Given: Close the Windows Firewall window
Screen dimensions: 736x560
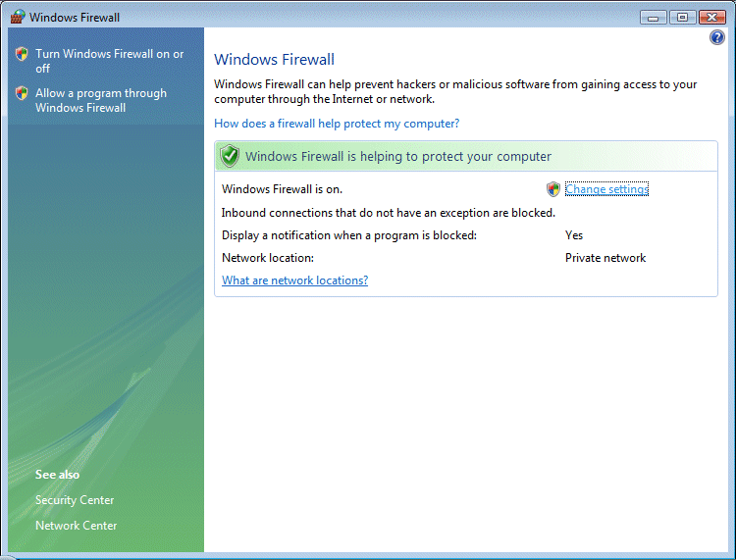Looking at the screenshot, I should click(710, 17).
